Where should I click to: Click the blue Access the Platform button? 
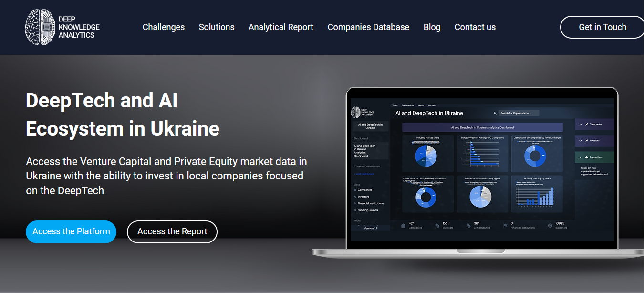(x=71, y=232)
